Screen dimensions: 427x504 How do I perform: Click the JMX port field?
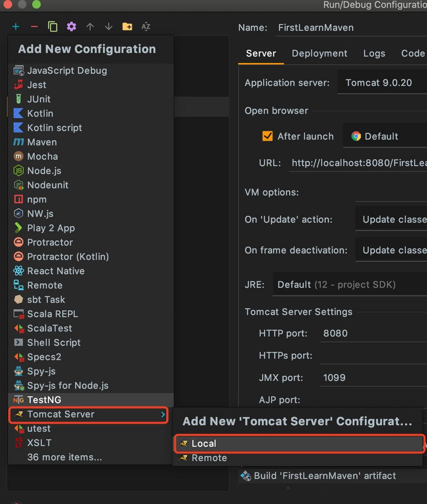(373, 378)
